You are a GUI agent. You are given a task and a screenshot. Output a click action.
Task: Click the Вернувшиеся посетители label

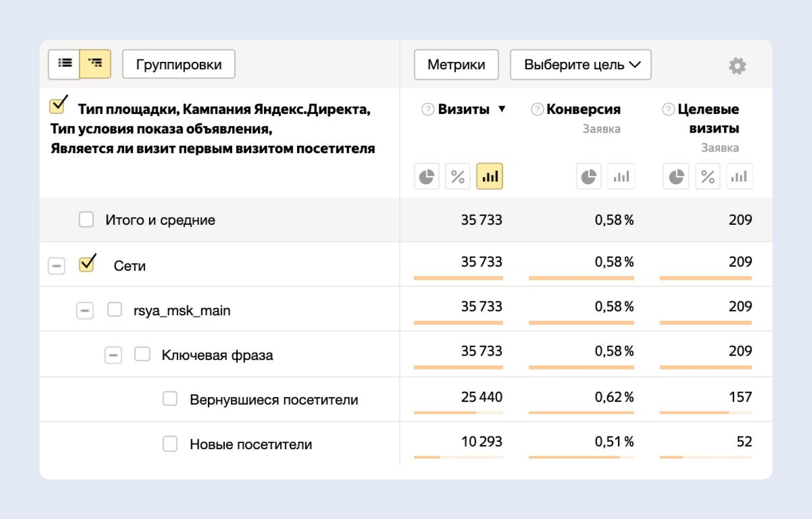pyautogui.click(x=274, y=400)
